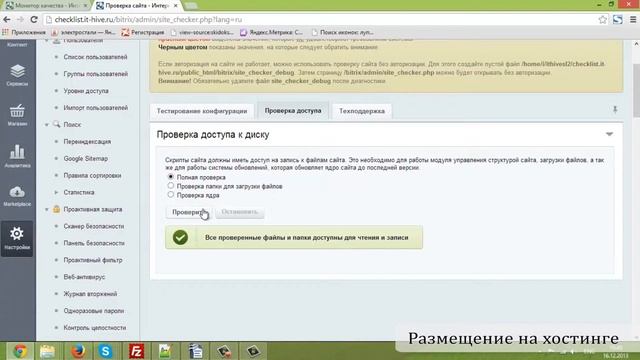Open Chrome from the taskbar
Viewport: 640px width, 360px height.
(20, 351)
